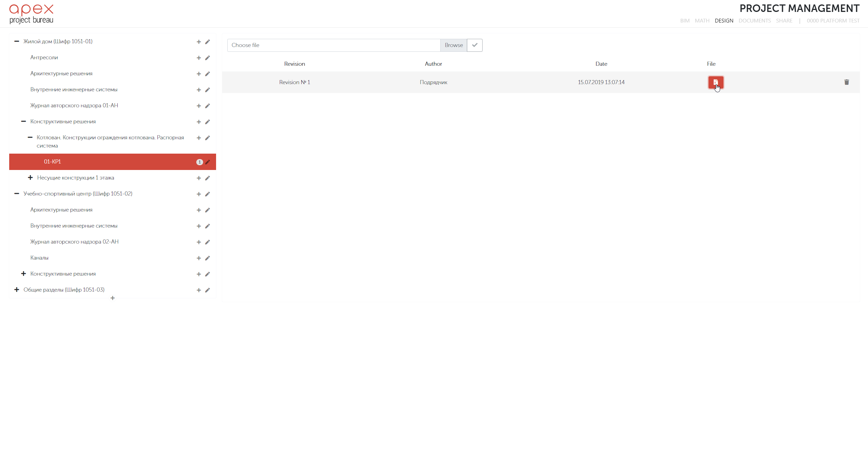Open 0000 PLATFORM TEST link
This screenshot has width=868, height=451.
click(x=833, y=21)
